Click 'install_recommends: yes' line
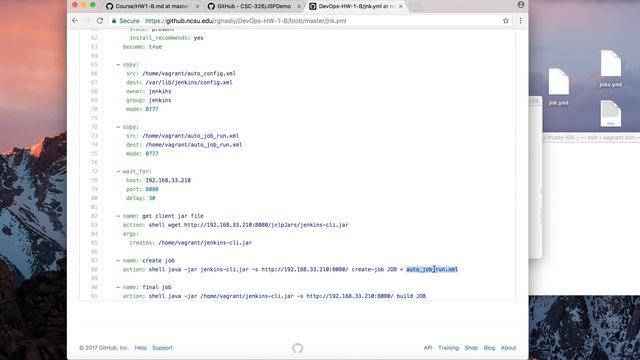Screen dimensions: 640x360 tap(167, 38)
